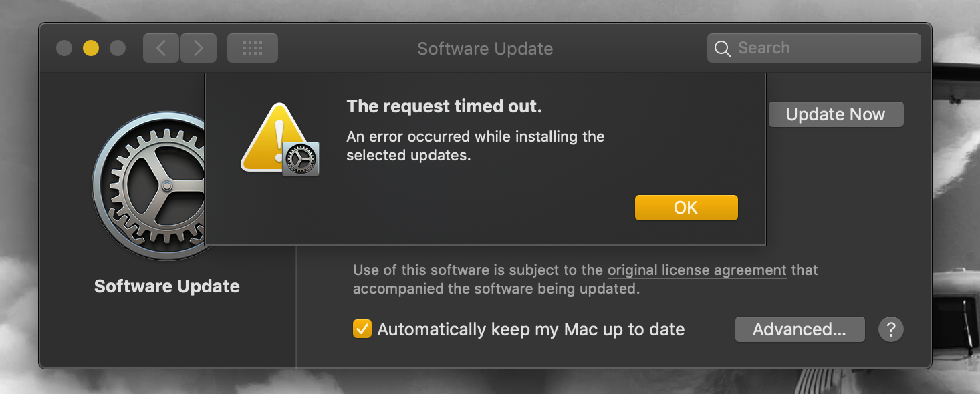
Task: Close the Software Update window
Action: point(64,48)
